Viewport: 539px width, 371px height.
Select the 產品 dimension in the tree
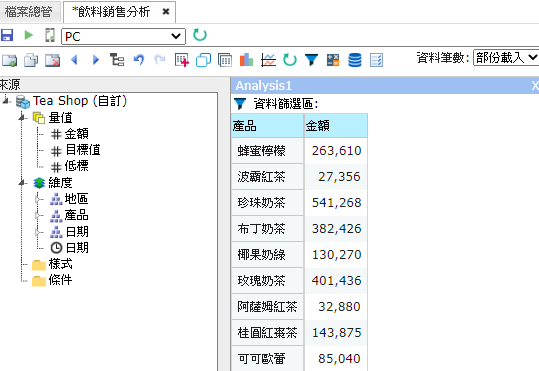click(77, 215)
